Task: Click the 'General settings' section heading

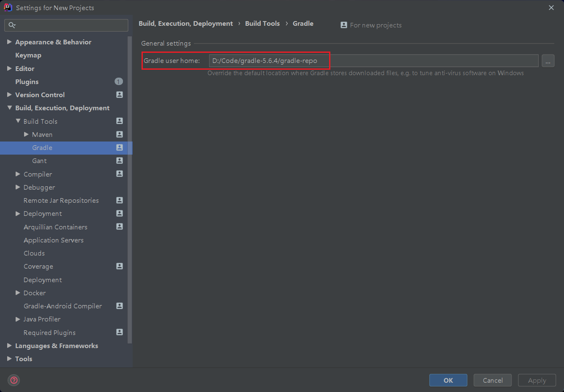Action: pyautogui.click(x=166, y=44)
